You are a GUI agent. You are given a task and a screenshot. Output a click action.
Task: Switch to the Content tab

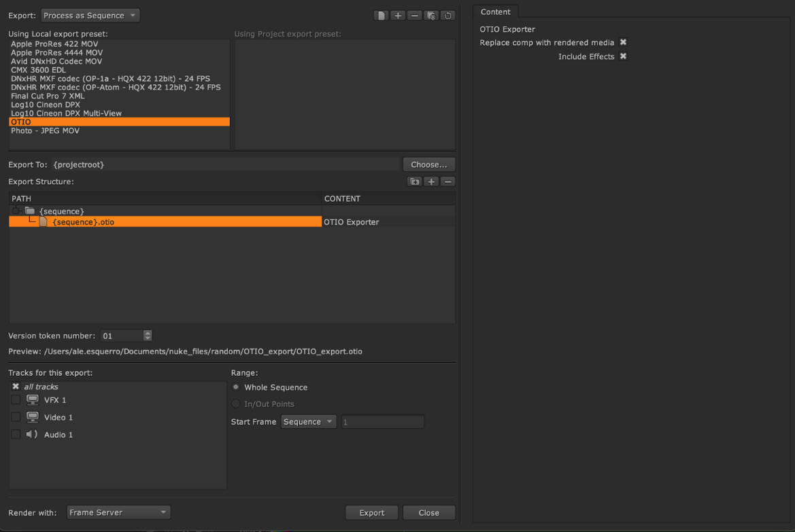[x=495, y=12]
